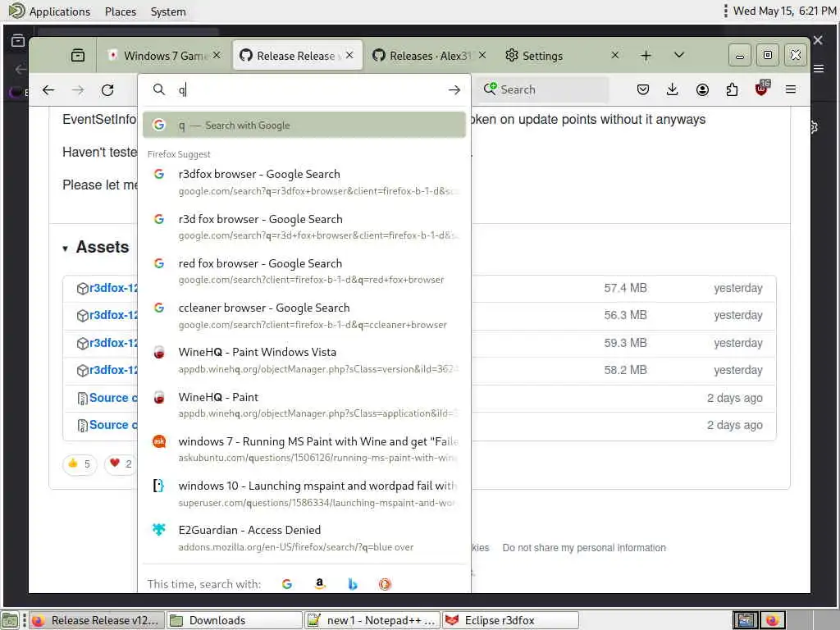Image resolution: width=840 pixels, height=630 pixels.
Task: Click the uBlock Origin shield icon
Action: click(x=761, y=89)
